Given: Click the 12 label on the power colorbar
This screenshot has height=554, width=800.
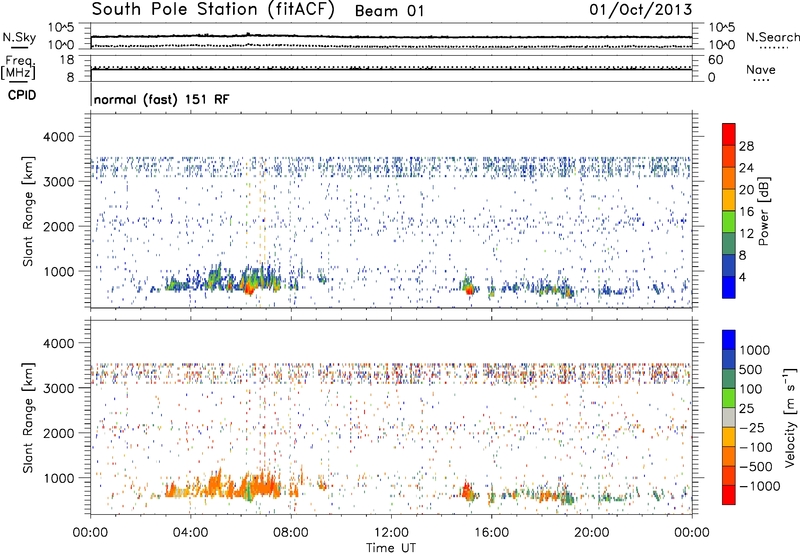Looking at the screenshot, I should click(746, 234).
